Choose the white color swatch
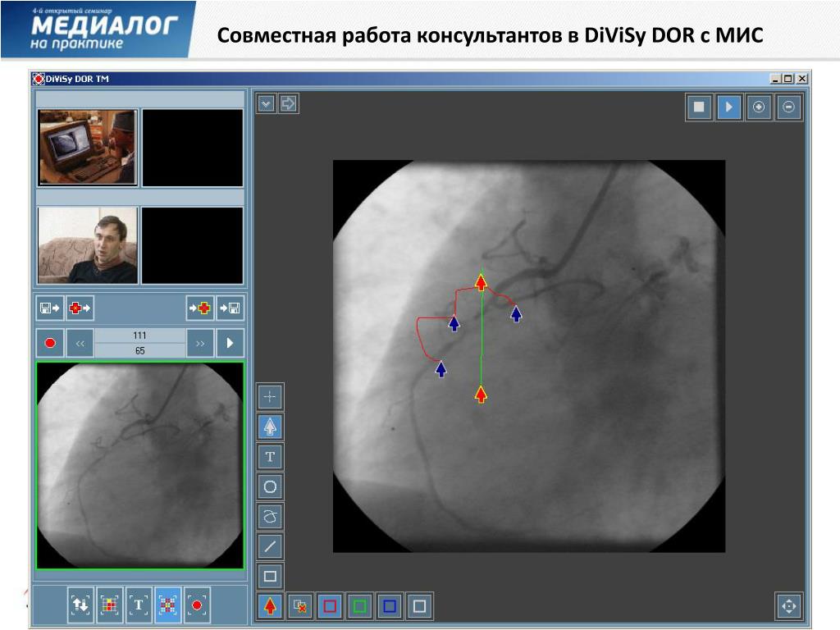The image size is (840, 630). point(419,606)
